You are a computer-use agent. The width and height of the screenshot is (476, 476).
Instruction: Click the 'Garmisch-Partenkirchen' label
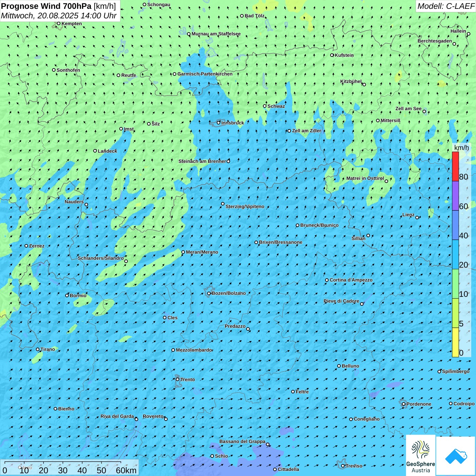tap(205, 74)
